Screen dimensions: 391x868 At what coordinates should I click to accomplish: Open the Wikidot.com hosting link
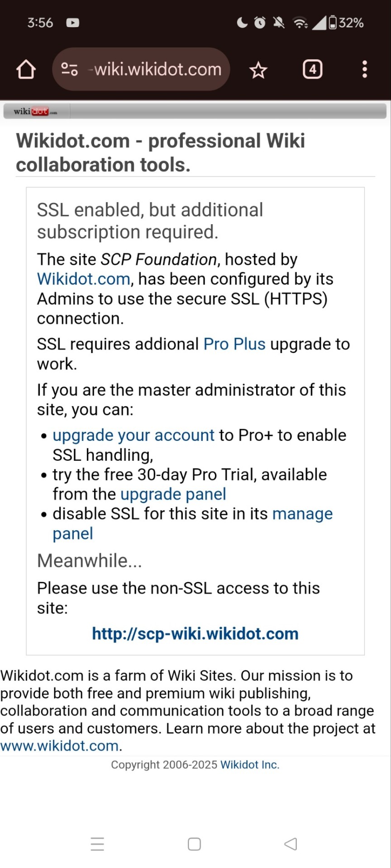pyautogui.click(x=84, y=279)
